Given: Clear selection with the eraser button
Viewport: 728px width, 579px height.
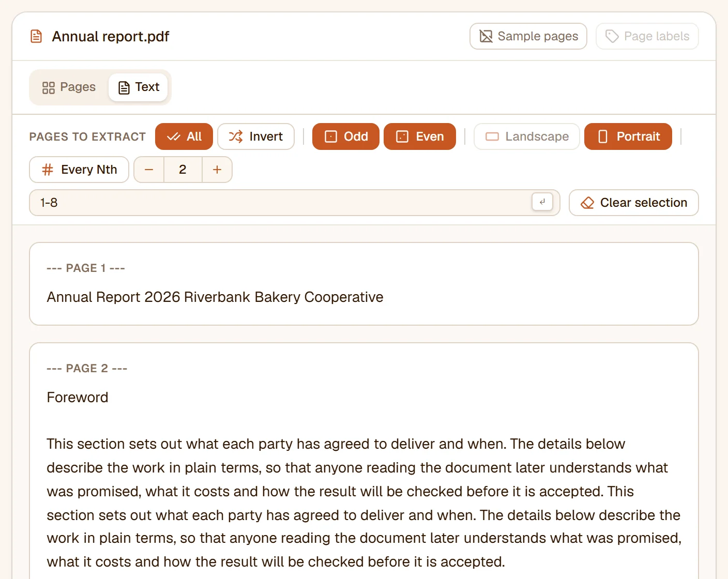Looking at the screenshot, I should point(634,203).
